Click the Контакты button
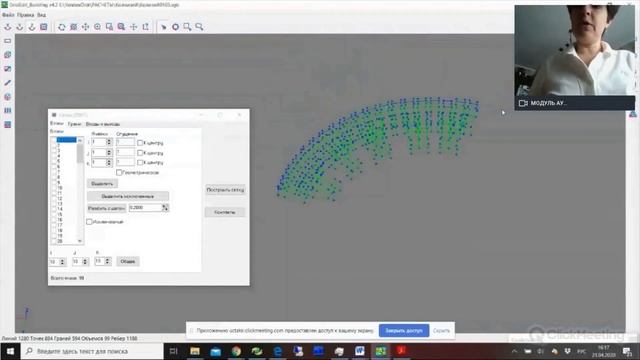 coord(225,212)
